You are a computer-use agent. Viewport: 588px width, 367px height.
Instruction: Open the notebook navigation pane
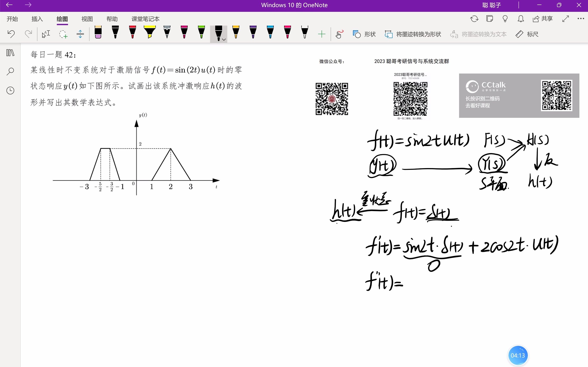[x=10, y=53]
